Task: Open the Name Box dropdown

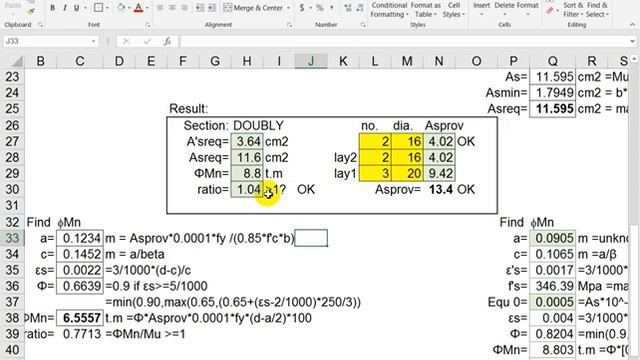Action: coord(93,41)
